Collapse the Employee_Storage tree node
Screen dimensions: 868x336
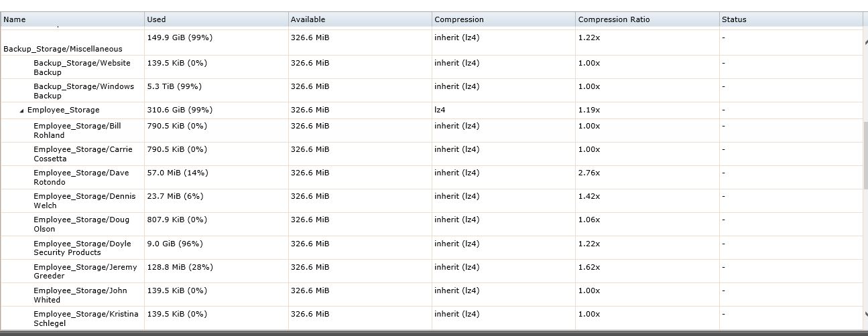(22, 110)
